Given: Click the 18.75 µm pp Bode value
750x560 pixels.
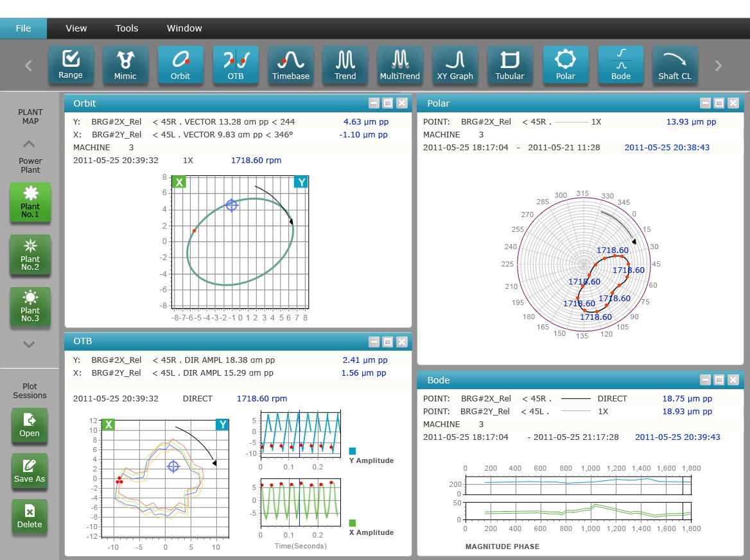Looking at the screenshot, I should click(687, 398).
